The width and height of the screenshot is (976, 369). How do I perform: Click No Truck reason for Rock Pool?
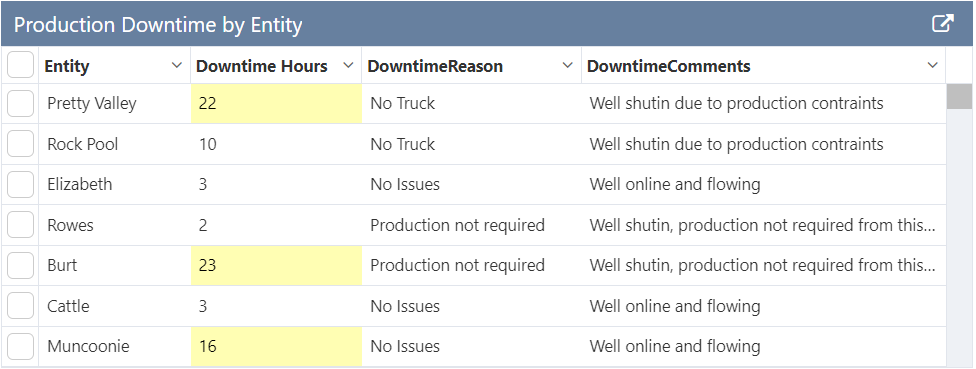tap(472, 144)
